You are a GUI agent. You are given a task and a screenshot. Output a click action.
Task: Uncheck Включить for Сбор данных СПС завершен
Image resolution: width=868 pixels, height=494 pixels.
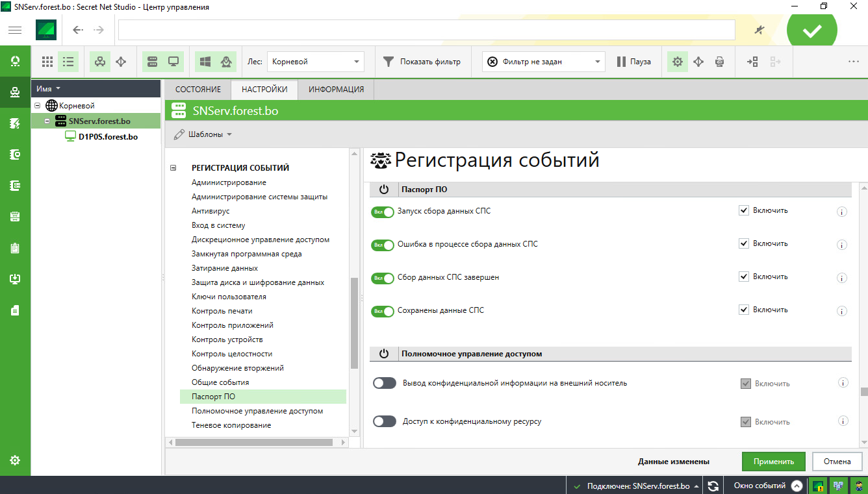pos(745,277)
